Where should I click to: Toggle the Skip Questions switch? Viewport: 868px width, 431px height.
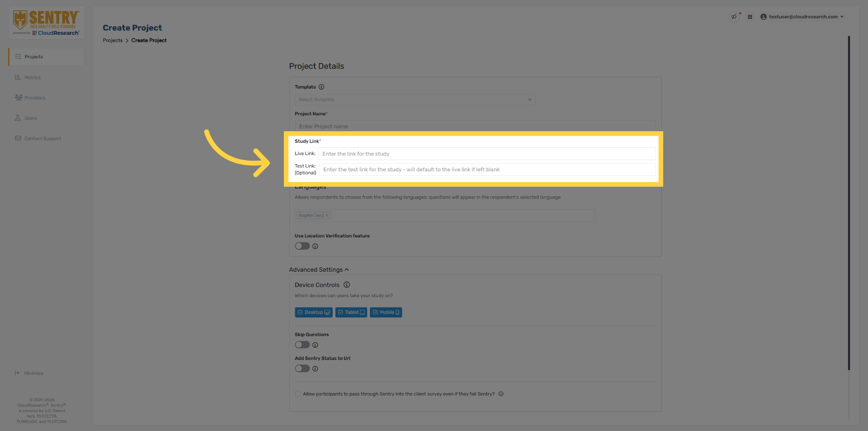pyautogui.click(x=302, y=345)
